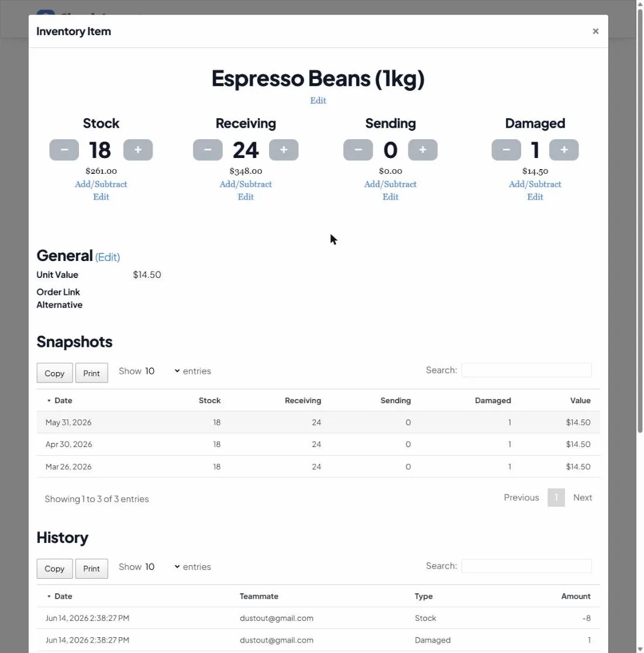Open Add/Subtract under Damaged

tap(535, 184)
